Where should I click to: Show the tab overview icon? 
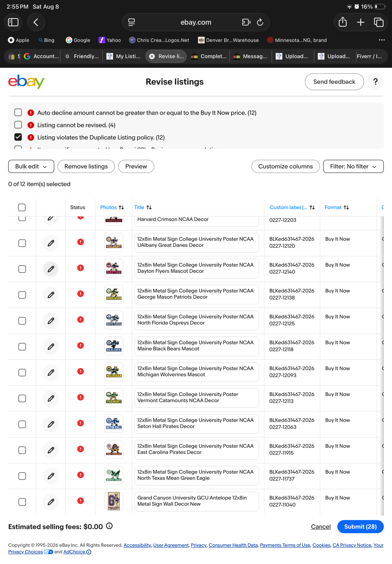tap(379, 22)
